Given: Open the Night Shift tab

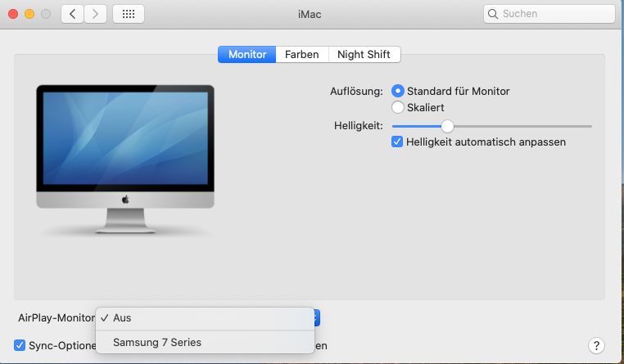Looking at the screenshot, I should click(x=364, y=55).
